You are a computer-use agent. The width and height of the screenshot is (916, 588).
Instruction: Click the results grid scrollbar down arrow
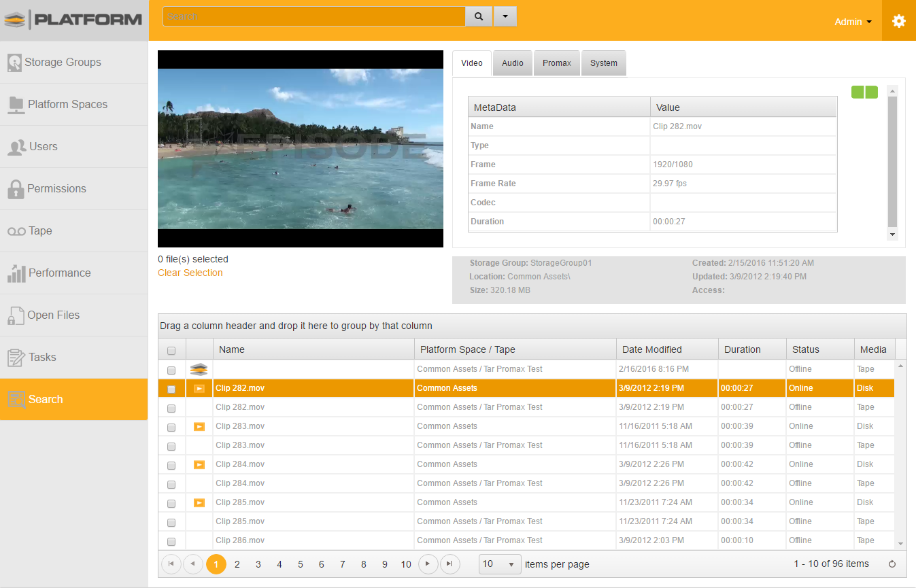(x=901, y=544)
